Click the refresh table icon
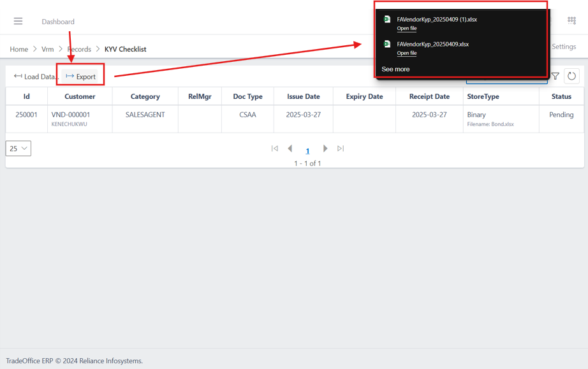588x369 pixels. coord(571,76)
